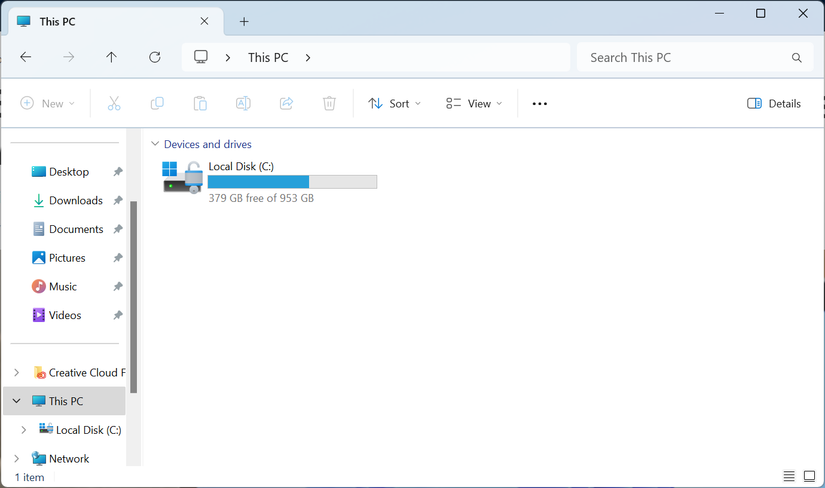Screen dimensions: 825x488
Task: Minimize the File Explorer window
Action: point(719,13)
